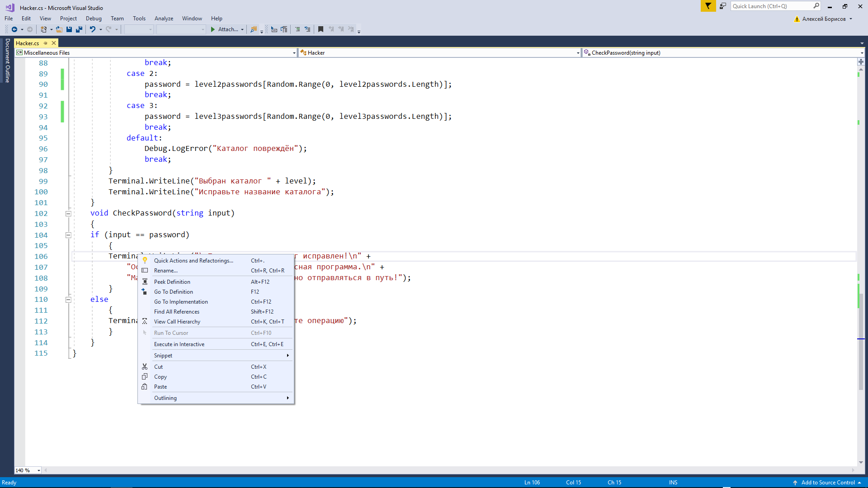Click the Paste clipboard icon in context menu
Image resolution: width=868 pixels, height=488 pixels.
point(145,386)
